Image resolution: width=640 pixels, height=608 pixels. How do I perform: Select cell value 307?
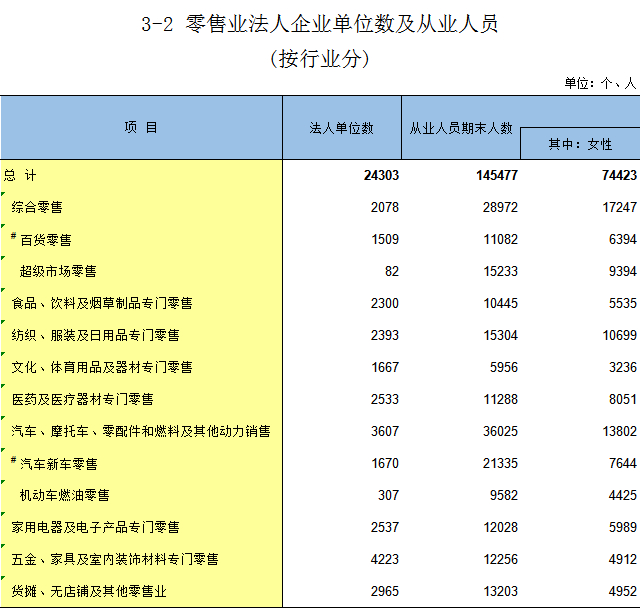[388, 495]
